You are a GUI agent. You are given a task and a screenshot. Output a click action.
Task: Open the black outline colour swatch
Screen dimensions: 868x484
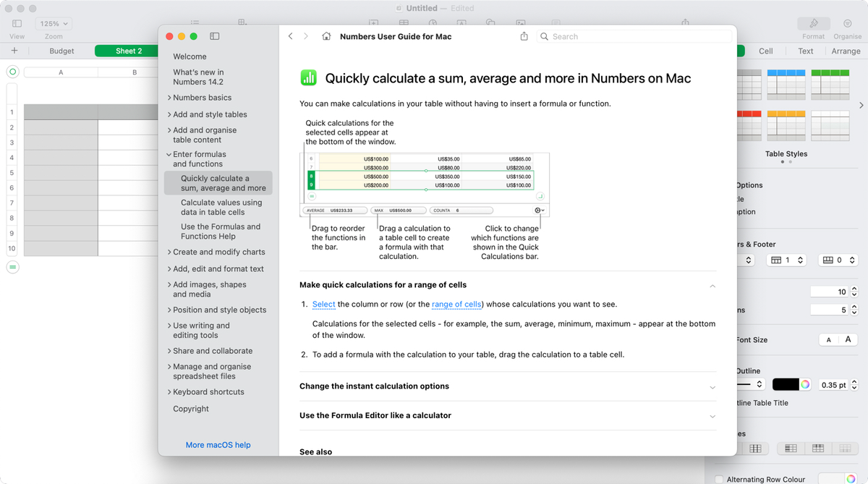tap(786, 385)
